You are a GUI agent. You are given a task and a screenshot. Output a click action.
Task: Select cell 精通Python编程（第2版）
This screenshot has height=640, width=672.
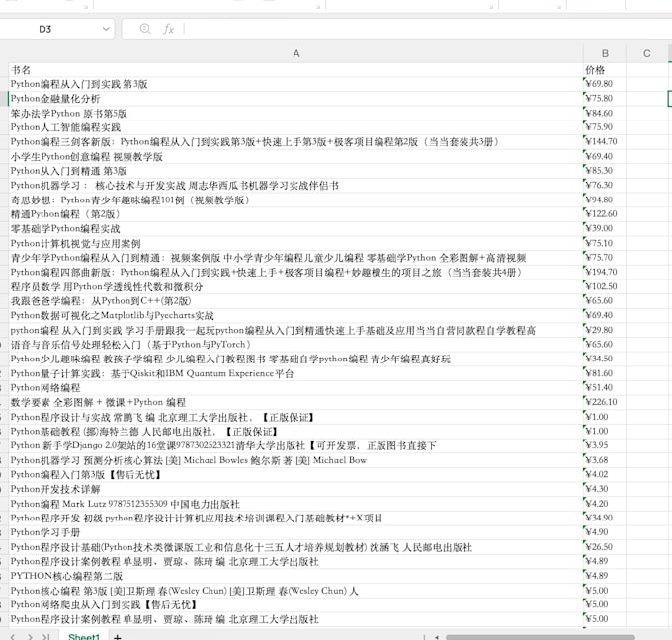click(296, 214)
